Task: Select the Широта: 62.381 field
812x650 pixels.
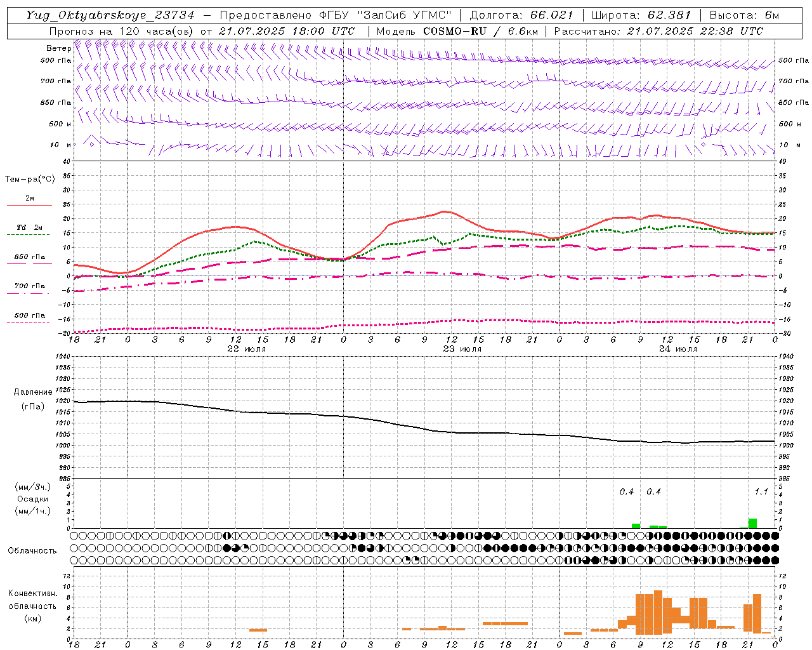Action: 641,15
